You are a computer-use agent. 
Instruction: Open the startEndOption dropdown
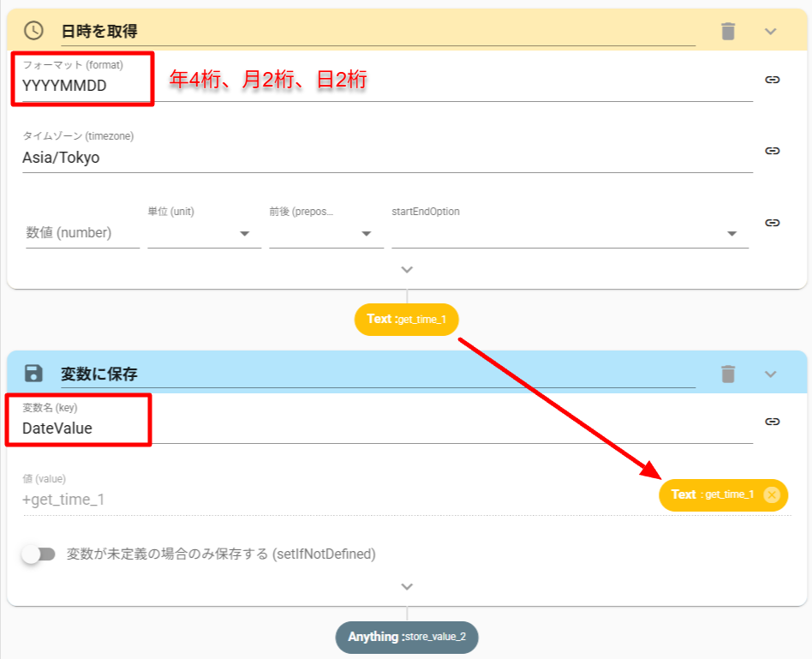pyautogui.click(x=570, y=233)
